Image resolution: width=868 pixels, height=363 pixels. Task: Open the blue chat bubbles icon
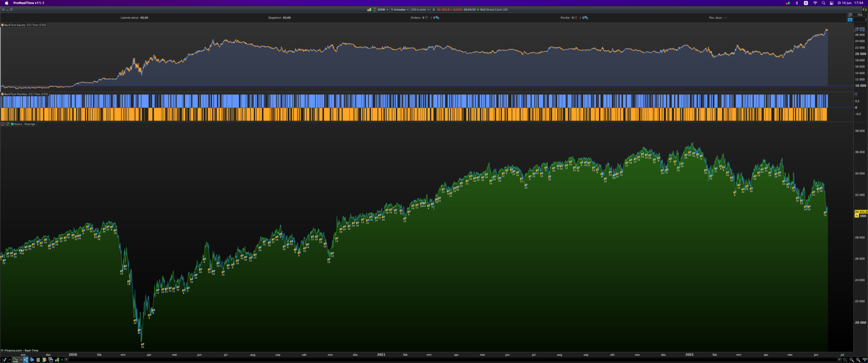point(32,360)
